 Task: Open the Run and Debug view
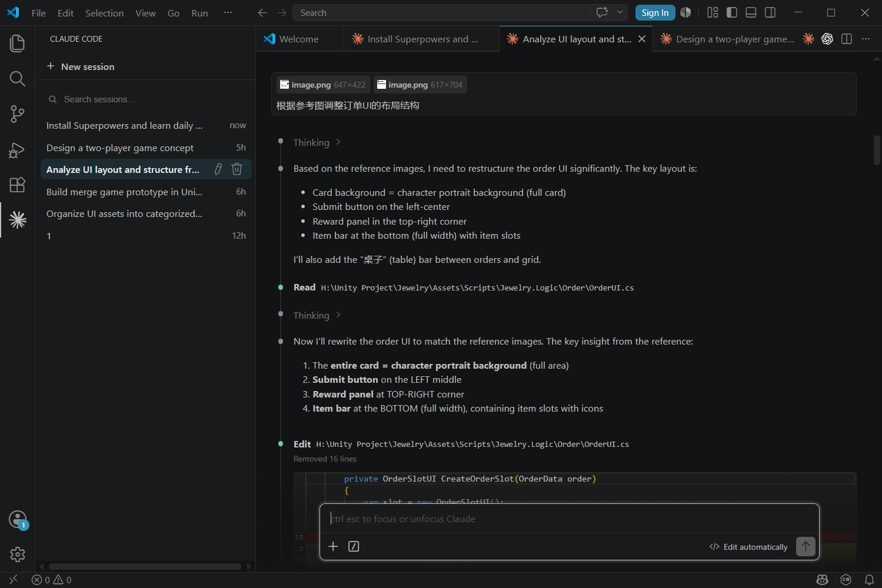coord(18,150)
